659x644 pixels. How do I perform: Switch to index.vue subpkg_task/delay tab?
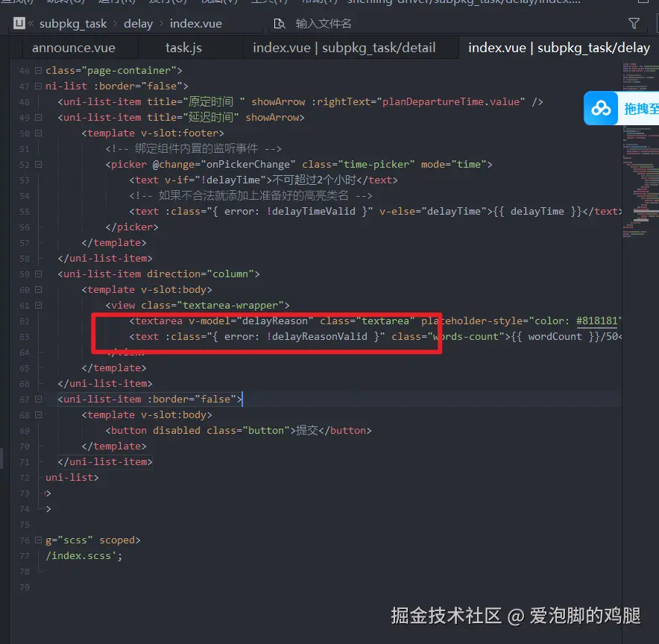pyautogui.click(x=559, y=48)
